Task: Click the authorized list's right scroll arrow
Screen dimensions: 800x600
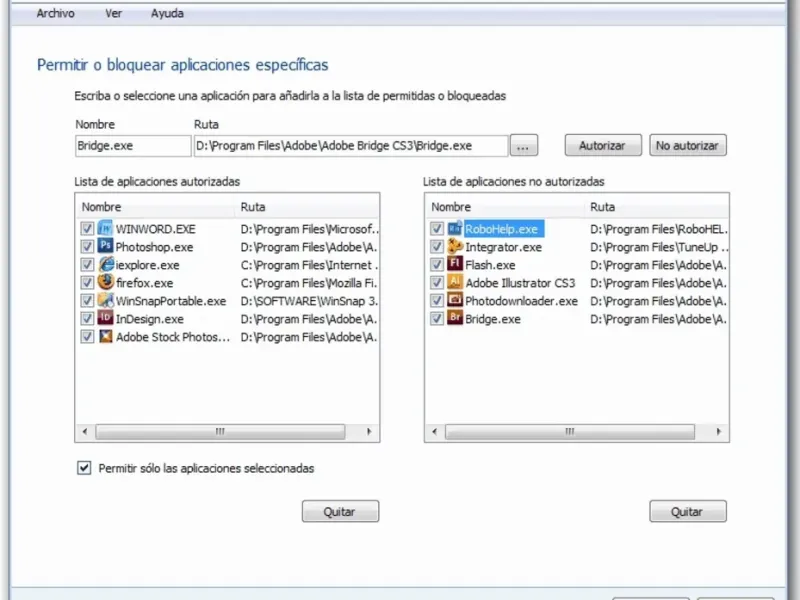Action: point(369,432)
